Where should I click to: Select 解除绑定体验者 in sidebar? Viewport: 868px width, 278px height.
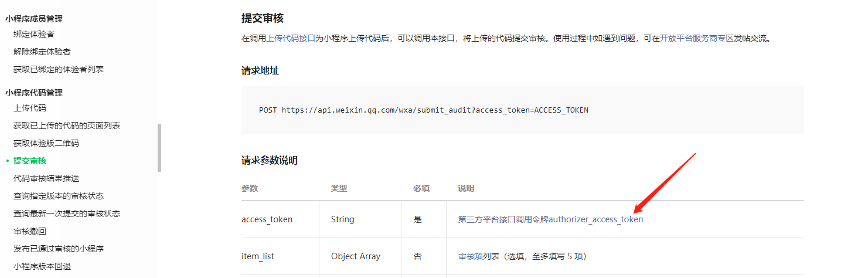pyautogui.click(x=42, y=52)
